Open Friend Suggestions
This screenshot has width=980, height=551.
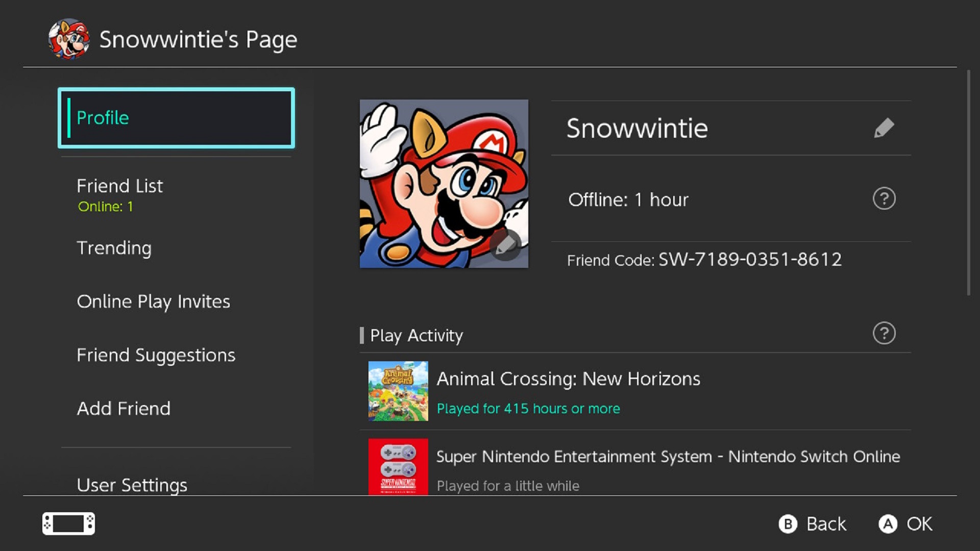coord(156,355)
